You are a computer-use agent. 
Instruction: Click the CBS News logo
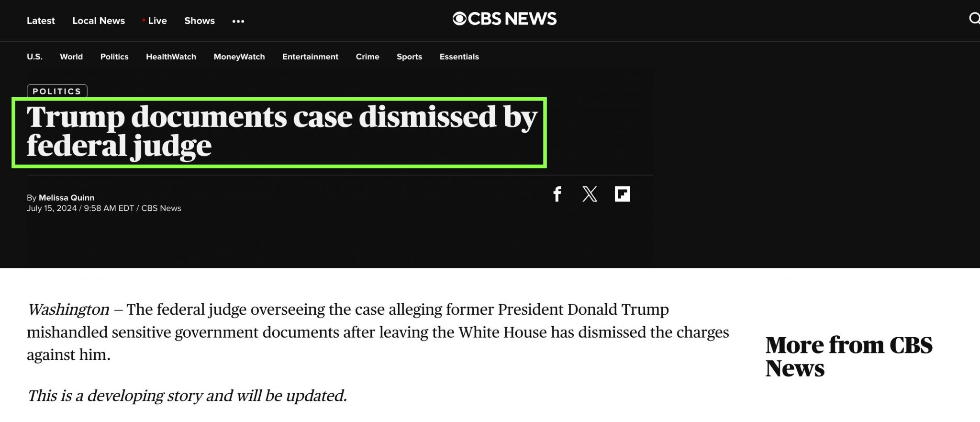(x=504, y=19)
